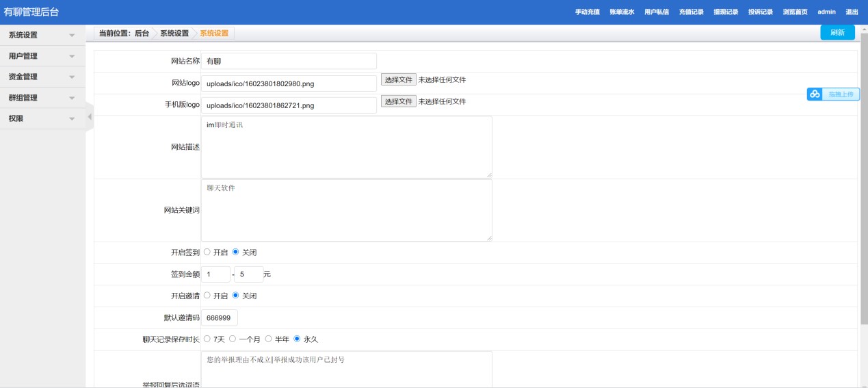868x388 pixels.
Task: Click the 刷新 button
Action: pyautogui.click(x=837, y=33)
